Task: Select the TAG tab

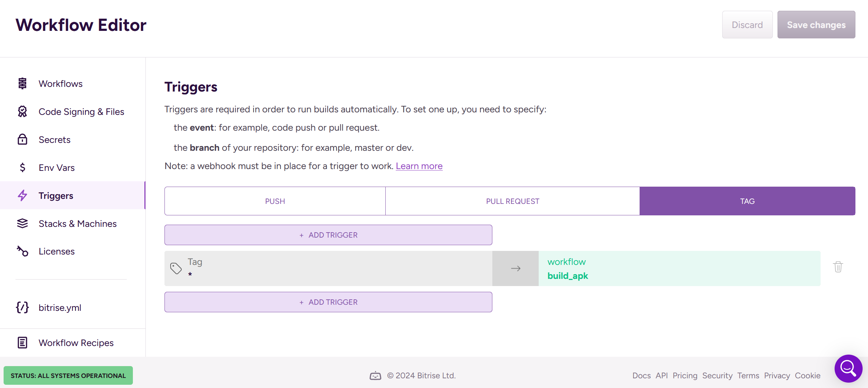Action: tap(747, 201)
